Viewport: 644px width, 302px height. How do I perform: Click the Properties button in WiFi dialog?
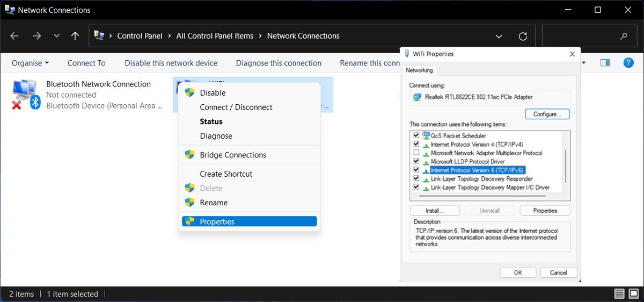point(545,211)
